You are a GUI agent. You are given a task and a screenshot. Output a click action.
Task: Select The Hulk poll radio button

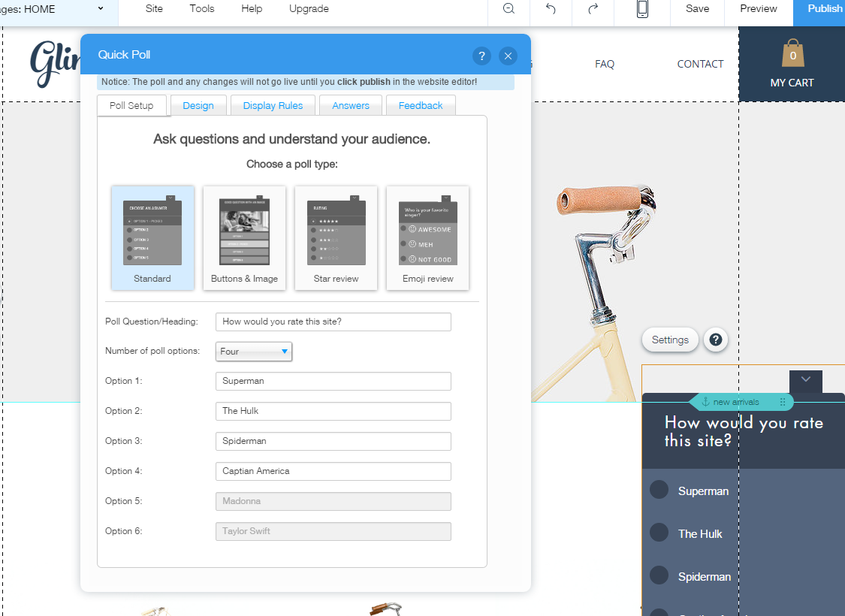[659, 533]
